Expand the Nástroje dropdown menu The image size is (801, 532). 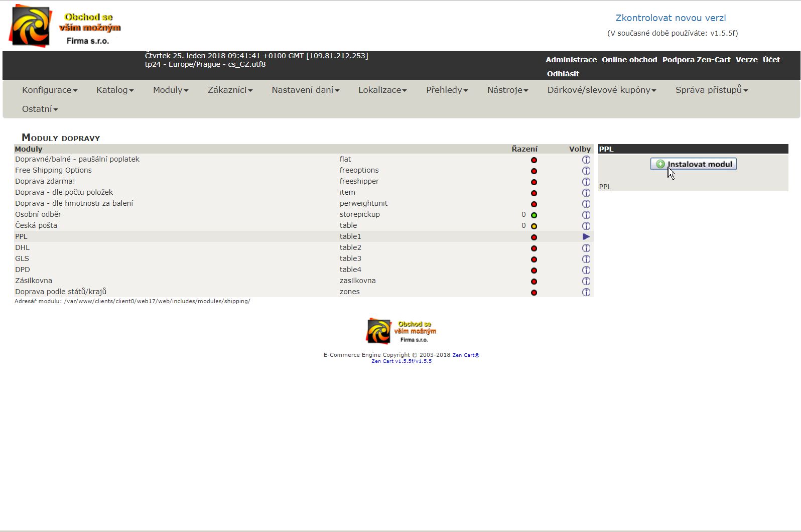pyautogui.click(x=507, y=90)
